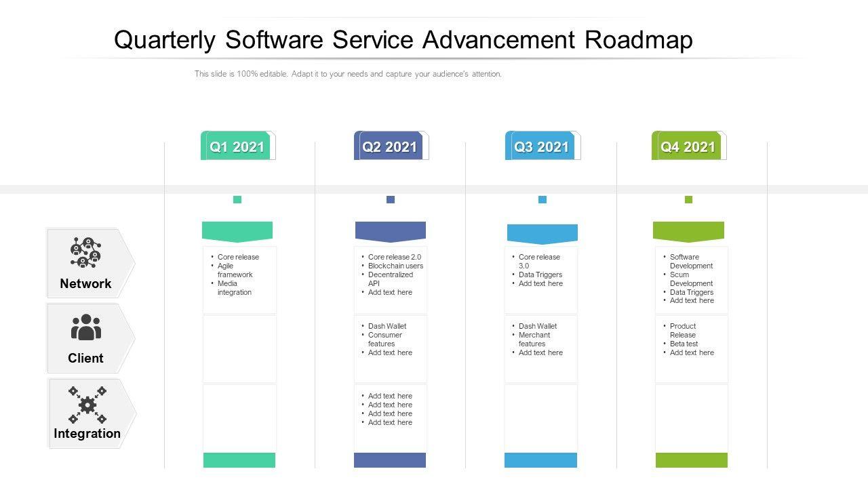The width and height of the screenshot is (868, 488).
Task: Select the Integration row label
Action: tap(87, 433)
